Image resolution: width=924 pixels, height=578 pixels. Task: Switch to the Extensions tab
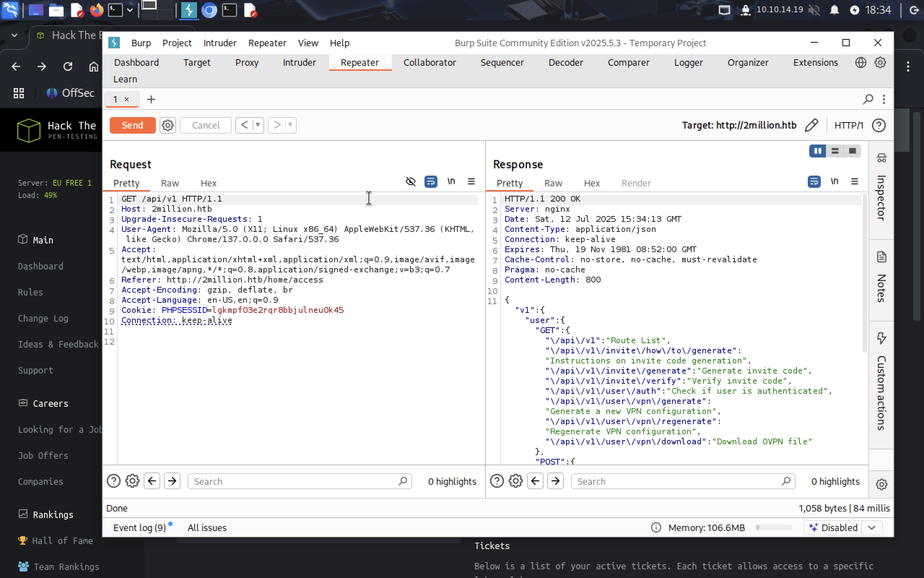point(816,62)
